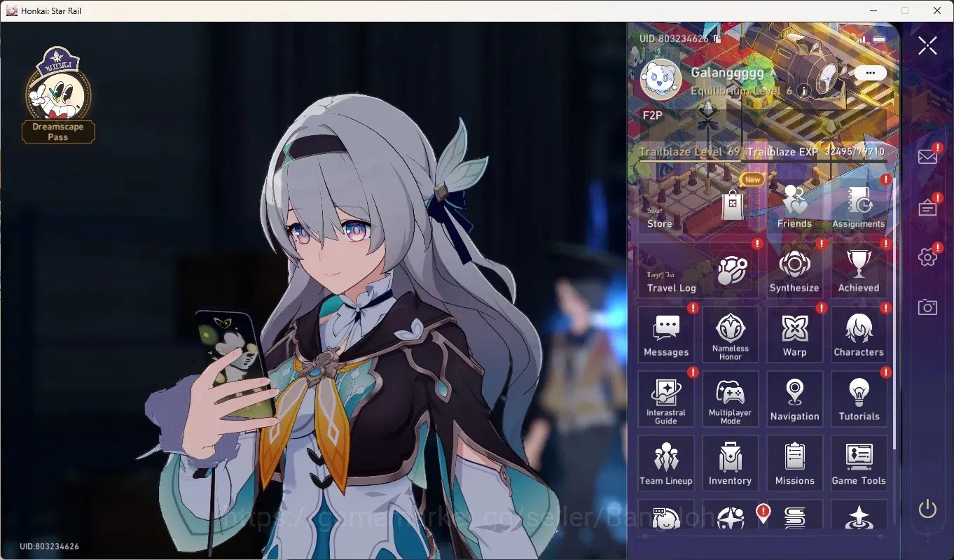Open the compass star icon in bottom row
Image resolution: width=954 pixels, height=560 pixels.
[x=731, y=517]
